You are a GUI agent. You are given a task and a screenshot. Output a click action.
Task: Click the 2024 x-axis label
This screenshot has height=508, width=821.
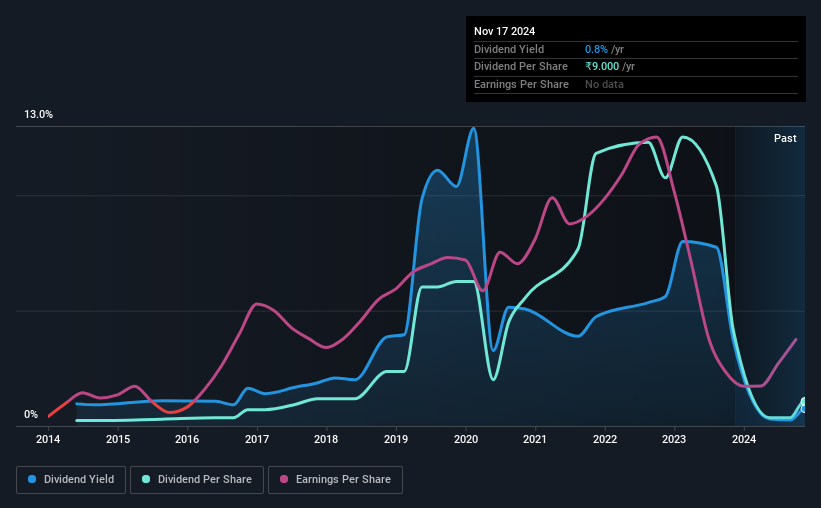tap(744, 439)
